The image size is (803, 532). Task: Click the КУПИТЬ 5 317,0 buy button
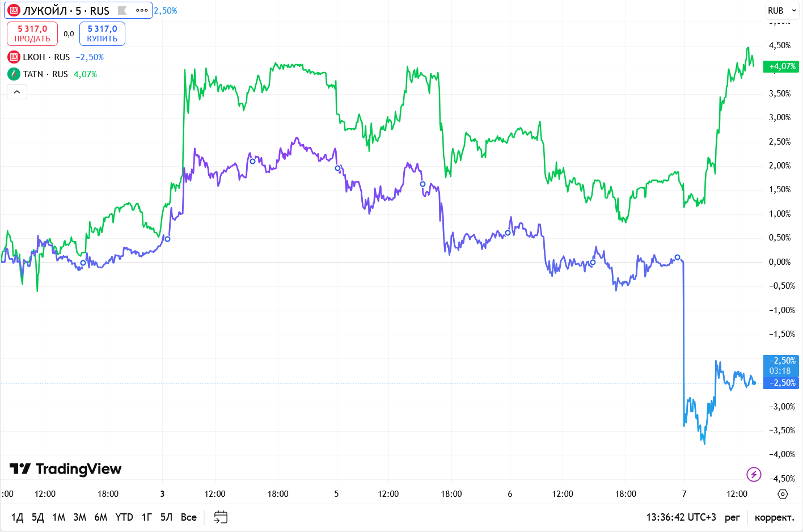pos(102,33)
